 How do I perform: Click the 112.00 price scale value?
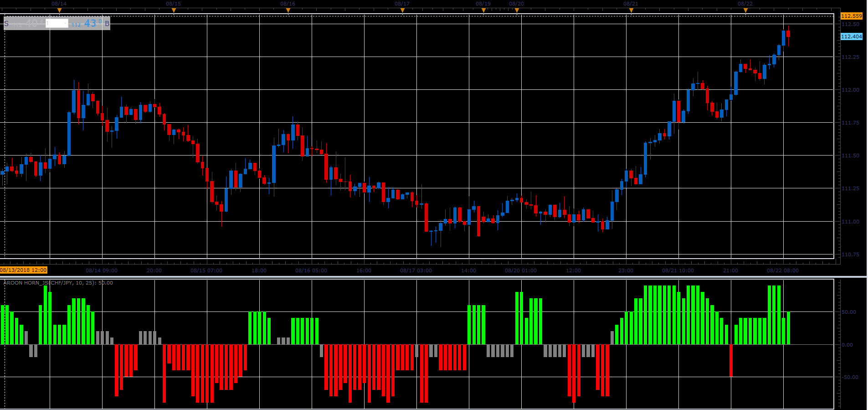tap(850, 90)
